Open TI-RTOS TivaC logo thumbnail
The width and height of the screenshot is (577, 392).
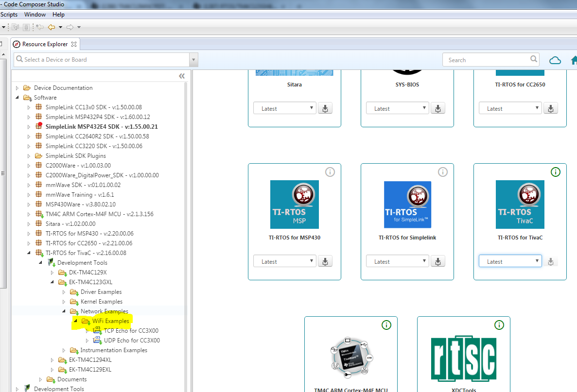tap(520, 205)
